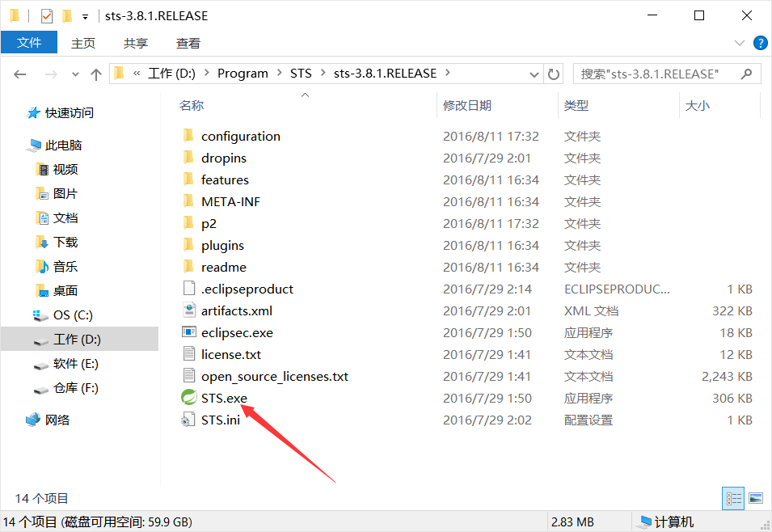
Task: Switch to details view layout
Action: pos(733,499)
